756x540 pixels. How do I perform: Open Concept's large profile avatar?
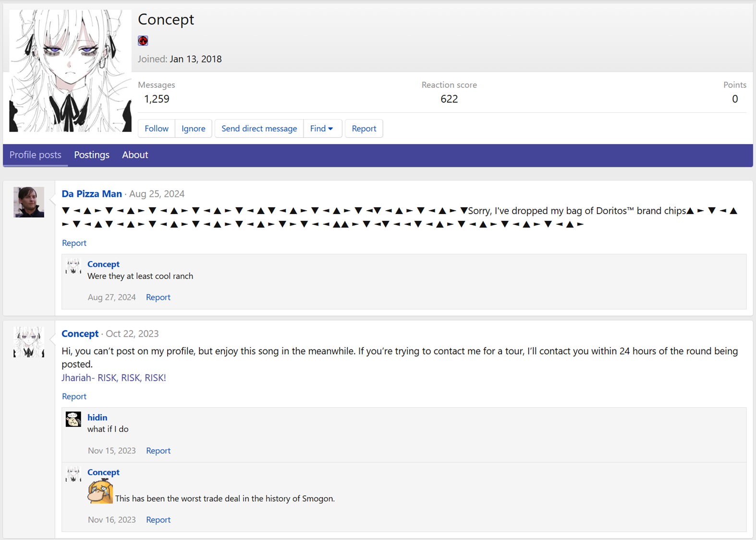pos(70,71)
